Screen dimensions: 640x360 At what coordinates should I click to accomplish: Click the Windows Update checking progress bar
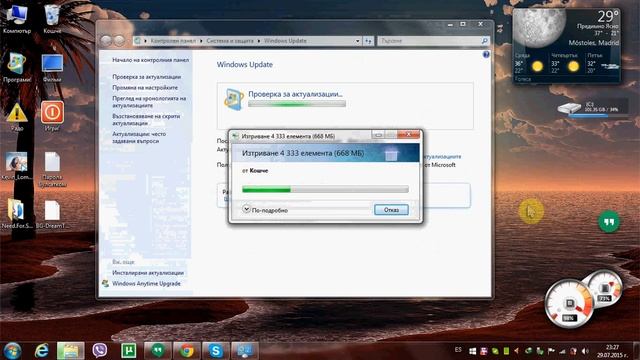point(297,104)
